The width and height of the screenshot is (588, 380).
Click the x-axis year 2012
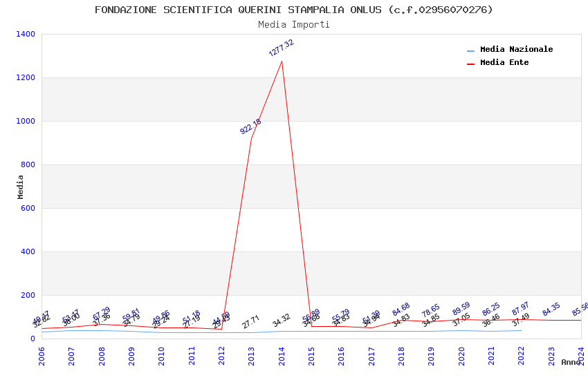[x=221, y=356]
